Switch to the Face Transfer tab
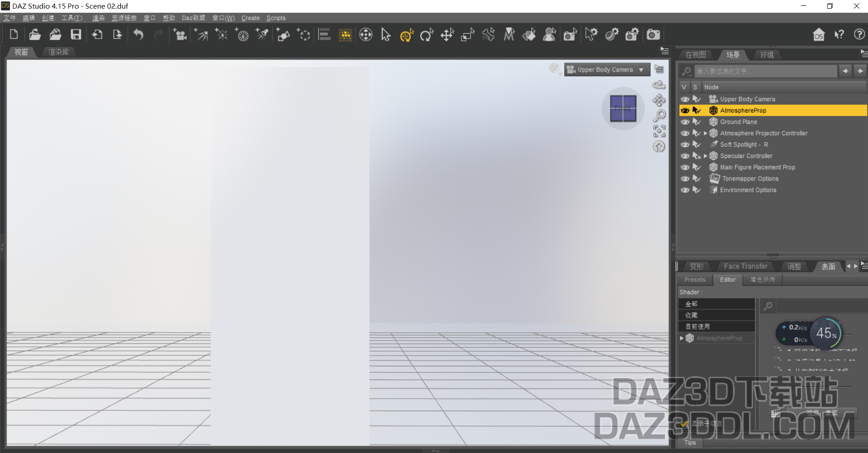Screen dimensions: 868x453 [x=745, y=266]
